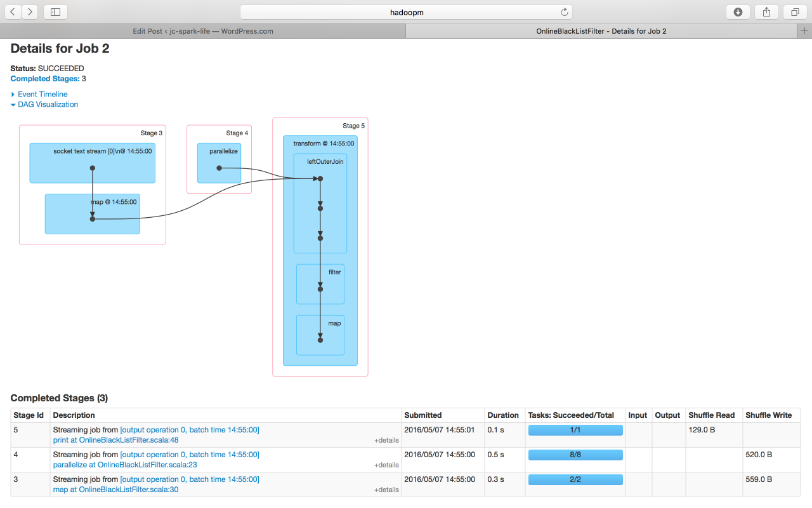The width and height of the screenshot is (812, 508).
Task: Select OnlineBlackListFilter Details for Job 2 tab
Action: click(x=601, y=30)
